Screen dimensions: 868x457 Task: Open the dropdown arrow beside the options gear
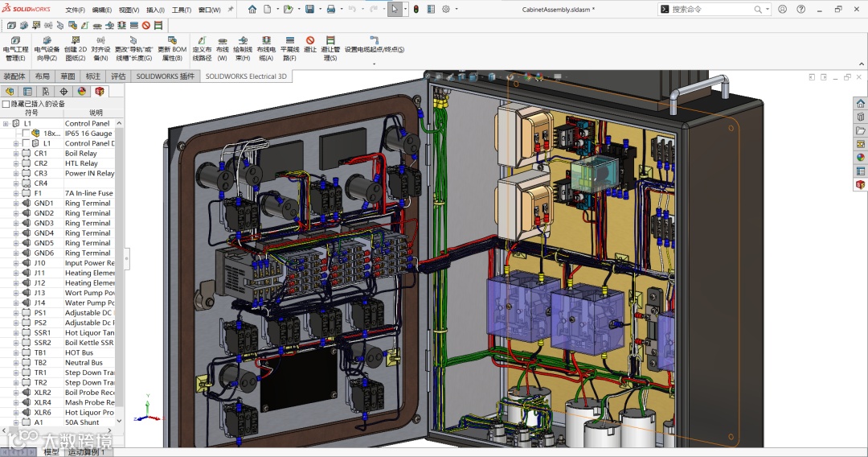pyautogui.click(x=457, y=10)
